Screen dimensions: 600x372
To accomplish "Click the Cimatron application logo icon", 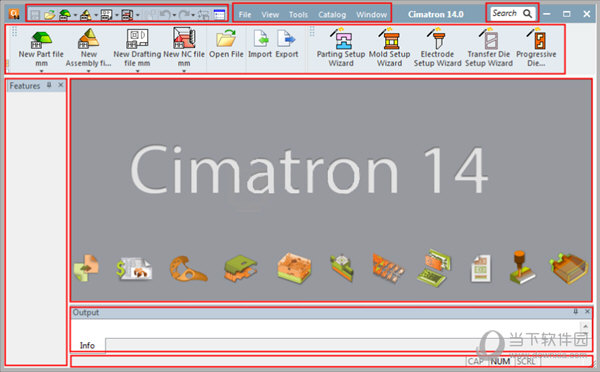I will [14, 15].
